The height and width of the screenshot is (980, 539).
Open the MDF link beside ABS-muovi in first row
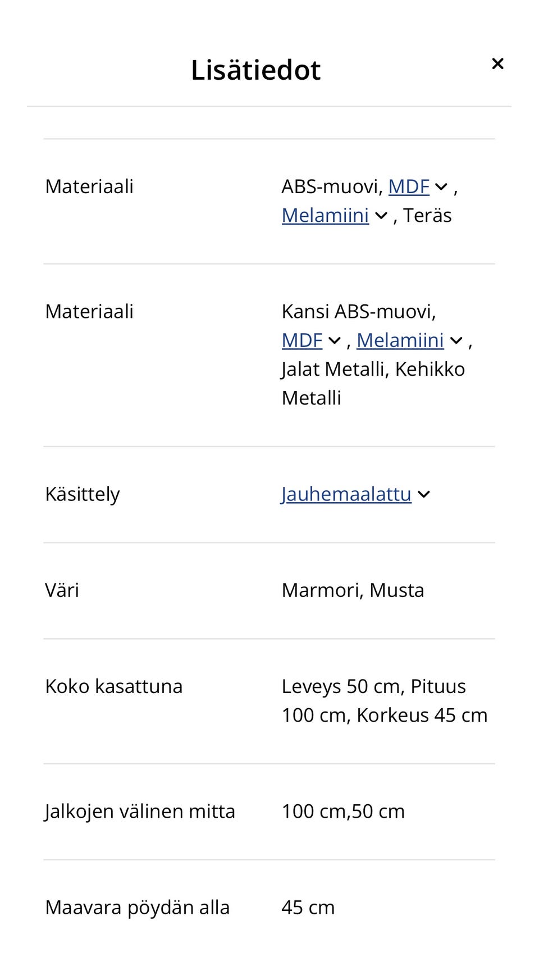coord(409,186)
